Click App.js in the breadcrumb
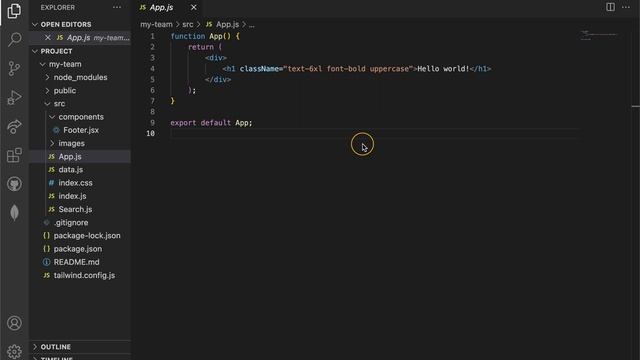Image resolution: width=640 pixels, height=360 pixels. (222, 24)
